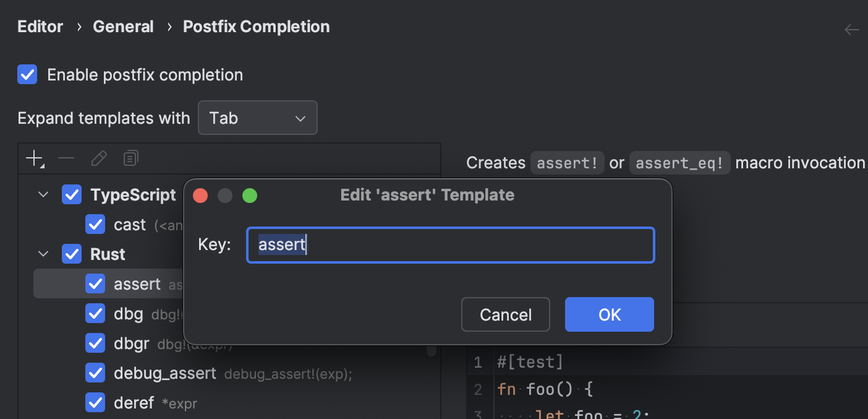Cancel the Edit 'assert' Template dialog
The image size is (868, 419).
coord(505,314)
